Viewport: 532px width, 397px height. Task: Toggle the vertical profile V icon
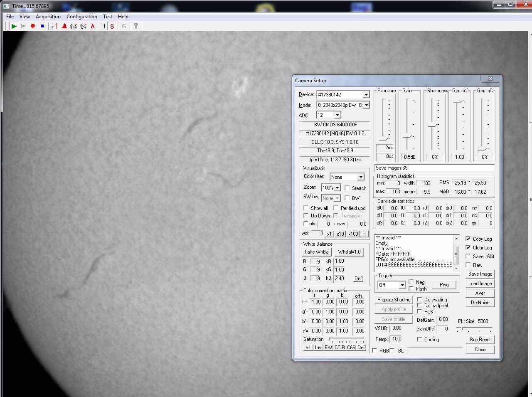point(83,26)
